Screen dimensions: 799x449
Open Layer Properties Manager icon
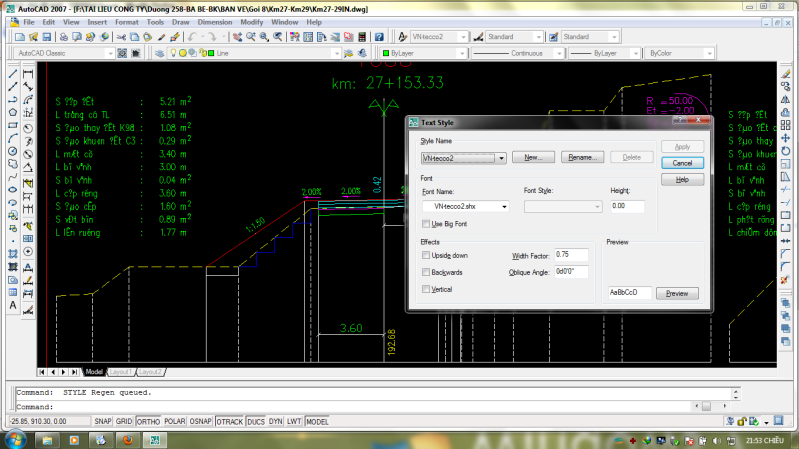click(x=159, y=53)
